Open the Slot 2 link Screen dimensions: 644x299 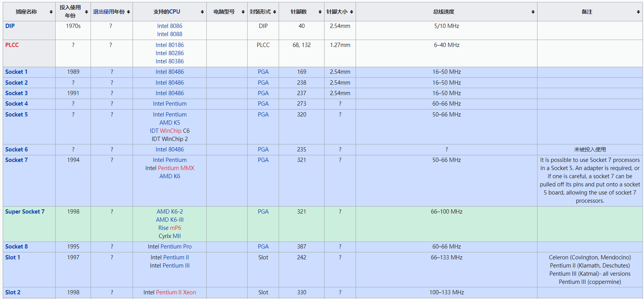click(x=13, y=292)
